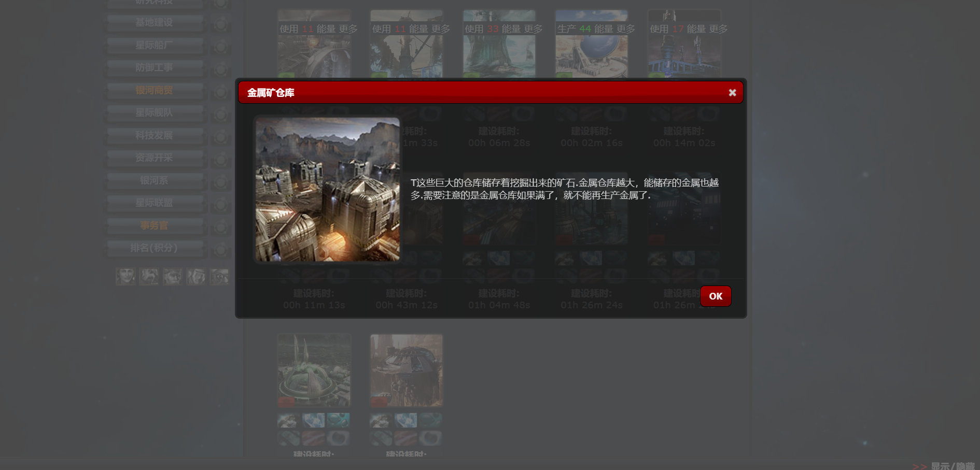The image size is (980, 470).
Task: Click the round icon beside 星际联盟
Action: point(221,205)
